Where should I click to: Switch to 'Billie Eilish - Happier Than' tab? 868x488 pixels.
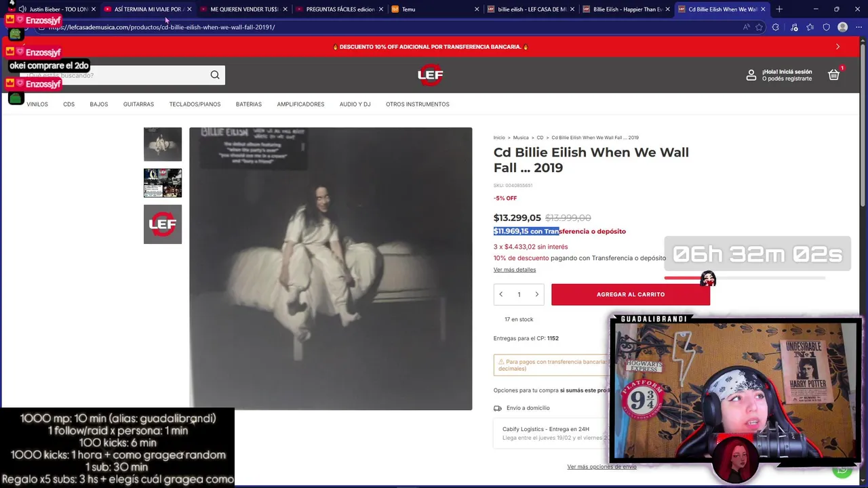(x=627, y=9)
